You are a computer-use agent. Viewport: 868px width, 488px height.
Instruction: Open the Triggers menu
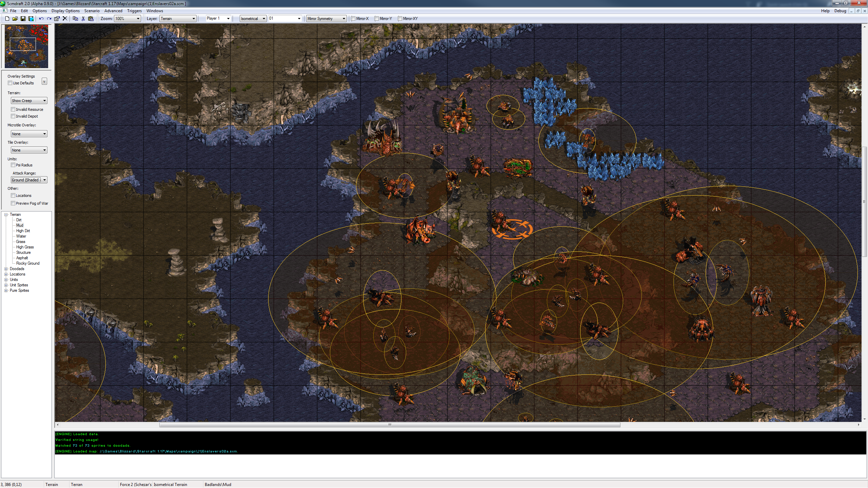(134, 11)
